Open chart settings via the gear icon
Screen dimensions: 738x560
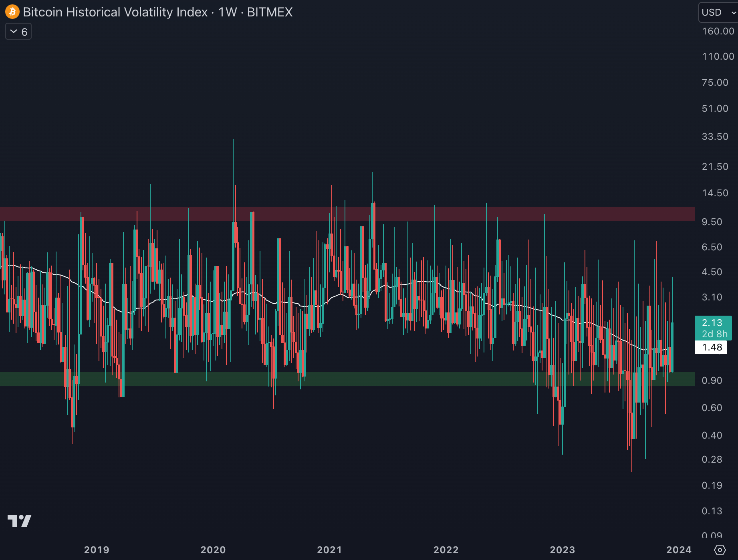(720, 550)
